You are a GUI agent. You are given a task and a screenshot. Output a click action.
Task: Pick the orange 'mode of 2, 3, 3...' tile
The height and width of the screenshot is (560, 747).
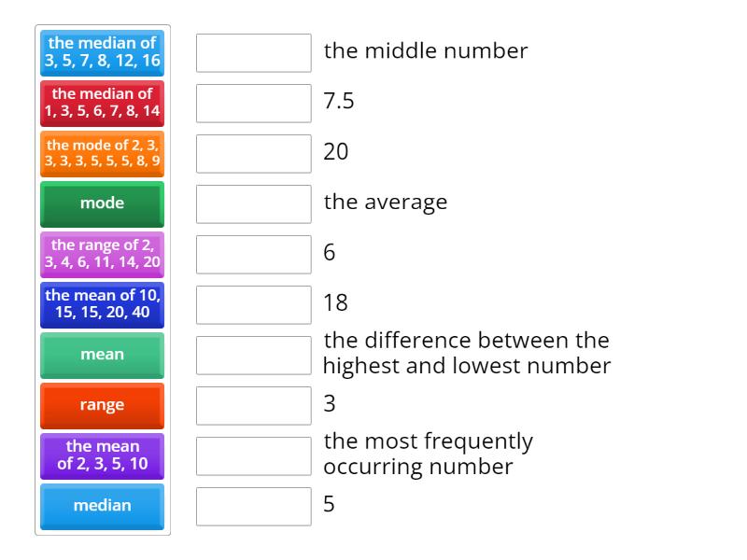[x=103, y=153]
